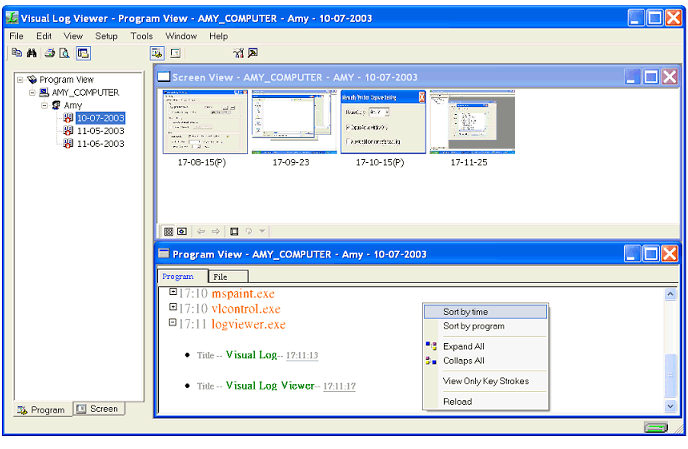Click the Program View toolbar icon
This screenshot has height=449, width=688.
point(157,53)
